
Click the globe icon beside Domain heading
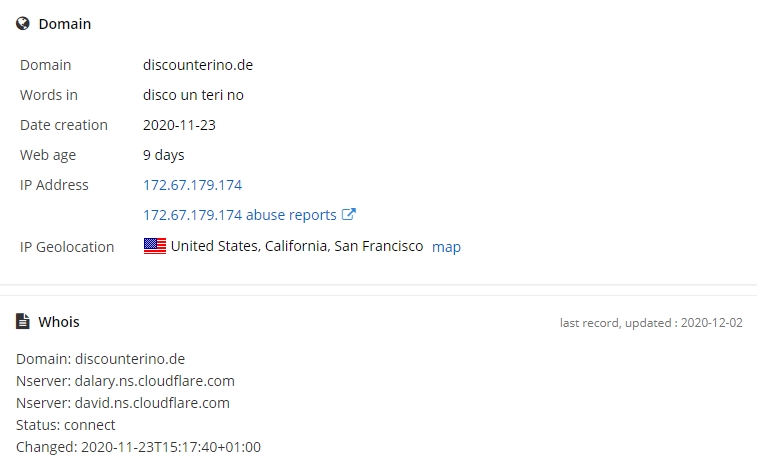pos(23,24)
